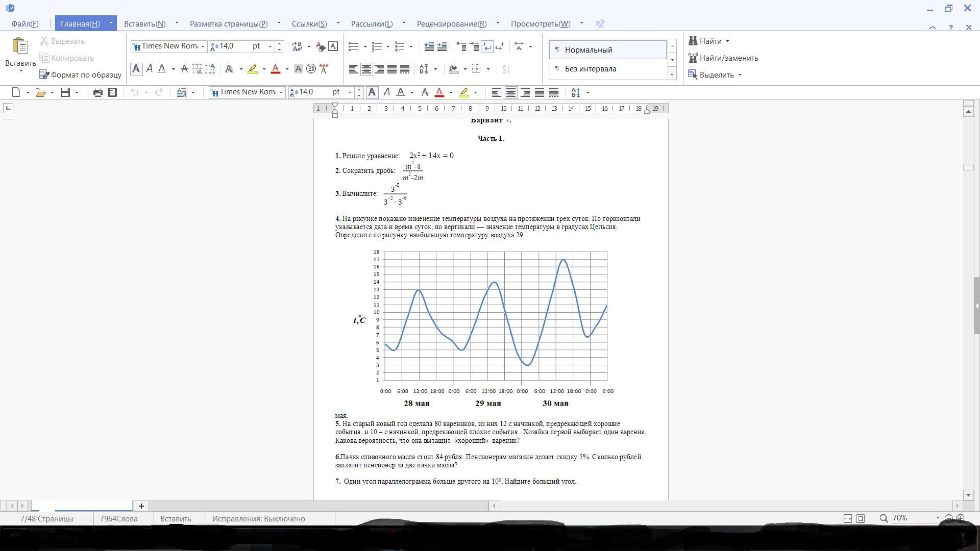Image resolution: width=980 pixels, height=551 pixels.
Task: Click the save diskette icon
Action: [x=65, y=92]
